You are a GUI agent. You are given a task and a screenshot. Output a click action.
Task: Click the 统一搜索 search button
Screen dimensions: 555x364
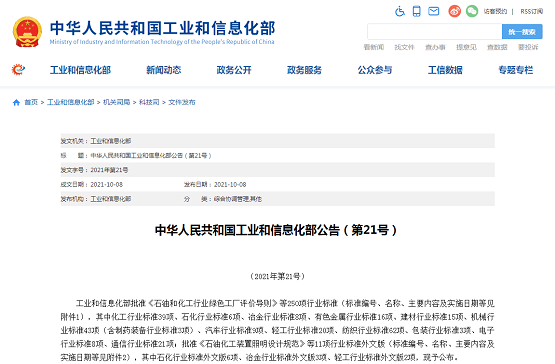[522, 32]
